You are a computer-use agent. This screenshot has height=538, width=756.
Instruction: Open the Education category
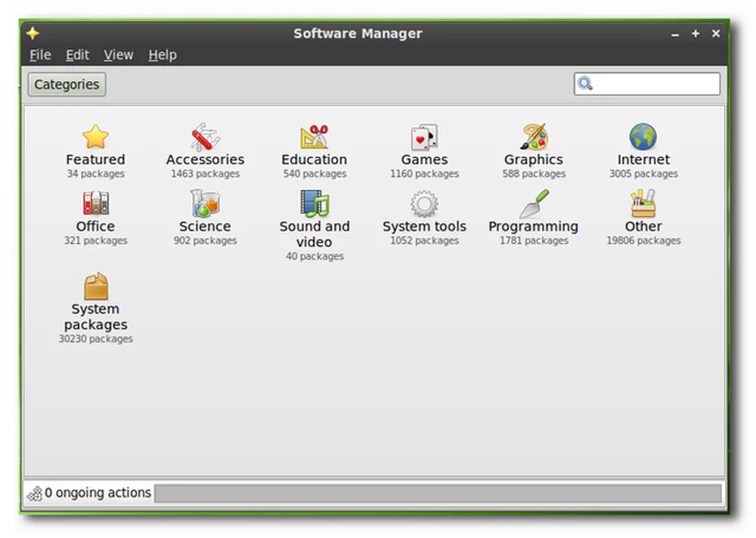(314, 147)
